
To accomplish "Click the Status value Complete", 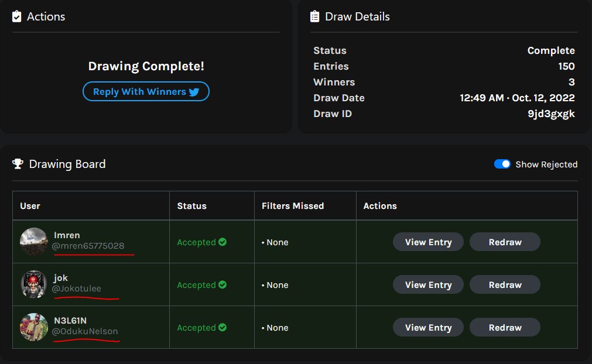I will pyautogui.click(x=551, y=50).
